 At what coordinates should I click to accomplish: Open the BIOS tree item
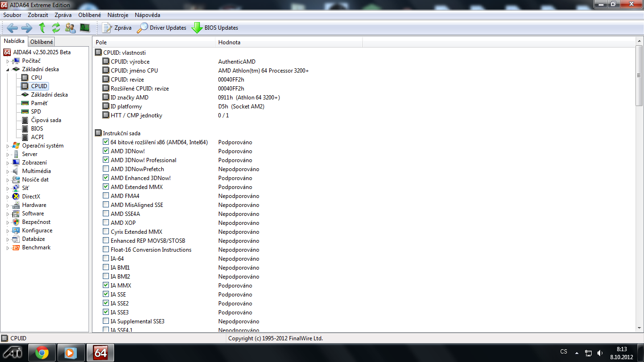[37, 129]
